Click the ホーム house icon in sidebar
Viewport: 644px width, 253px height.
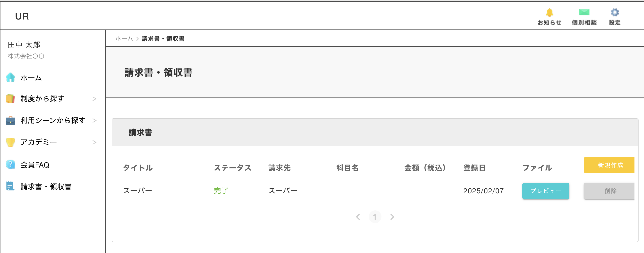click(10, 78)
